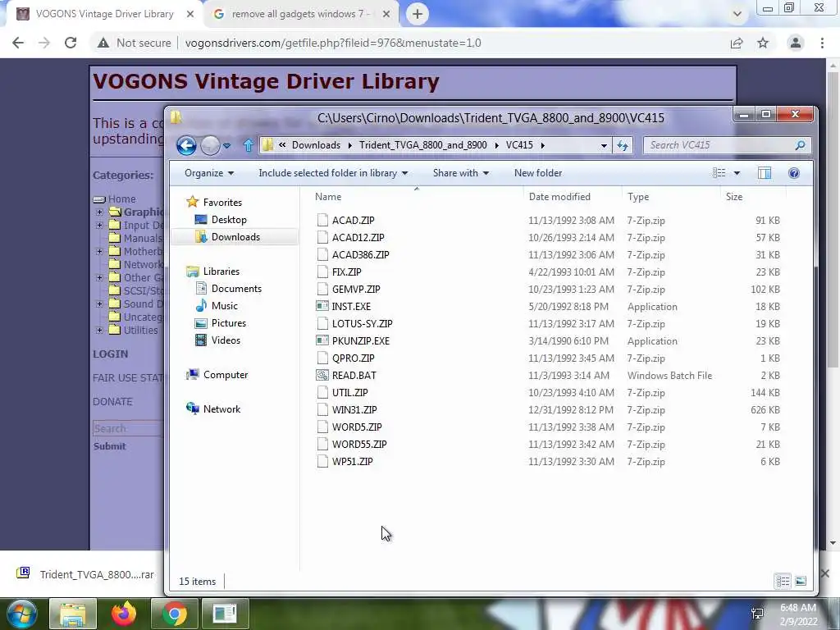Open Include selected folder in library menu
This screenshot has height=630, width=840.
point(333,173)
